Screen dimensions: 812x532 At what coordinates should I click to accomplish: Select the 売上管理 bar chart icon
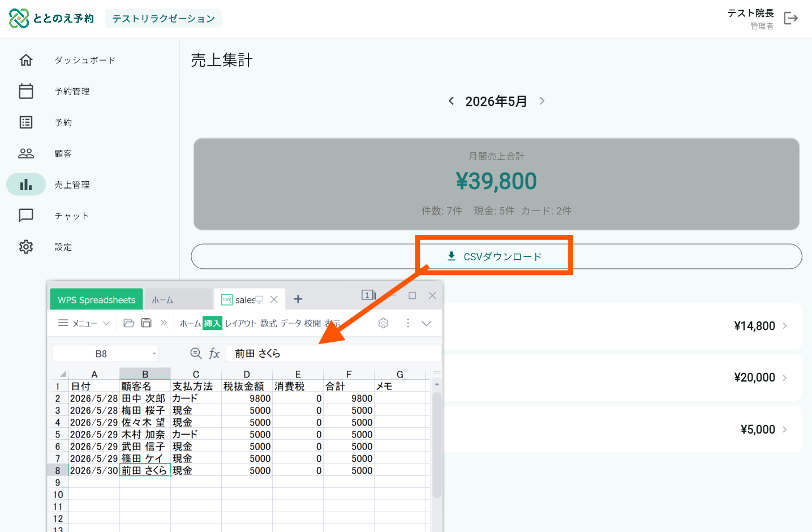pyautogui.click(x=26, y=185)
